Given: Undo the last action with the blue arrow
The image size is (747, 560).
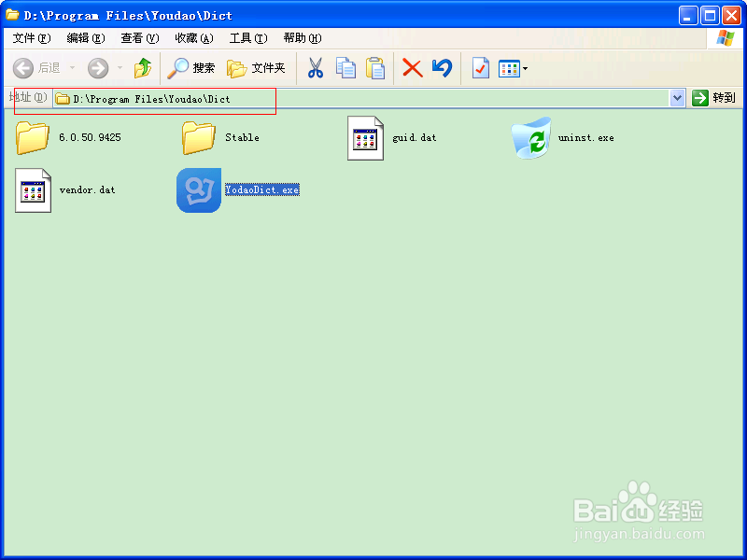Looking at the screenshot, I should 442,68.
